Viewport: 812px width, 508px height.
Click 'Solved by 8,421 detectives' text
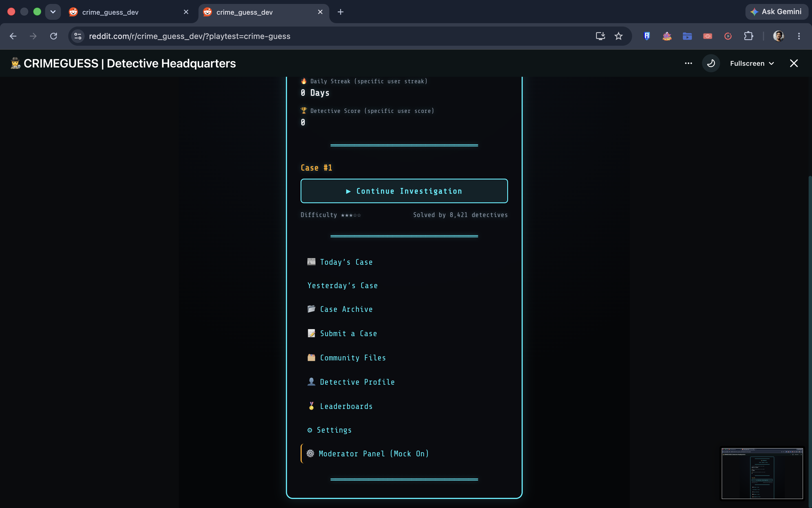460,215
